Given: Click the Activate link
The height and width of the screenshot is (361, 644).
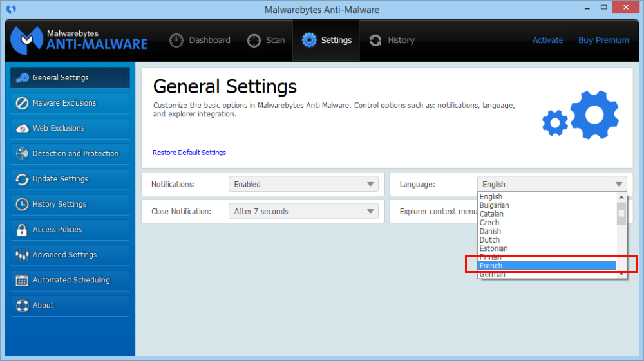Looking at the screenshot, I should 547,40.
